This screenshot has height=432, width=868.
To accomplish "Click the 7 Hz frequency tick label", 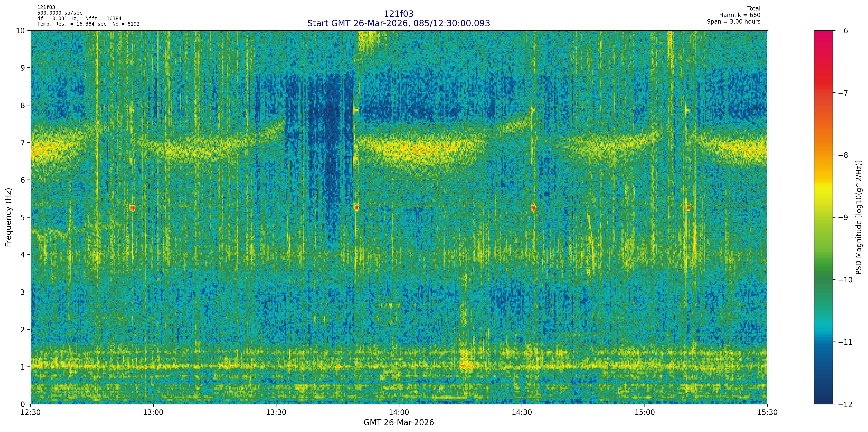I will (23, 143).
